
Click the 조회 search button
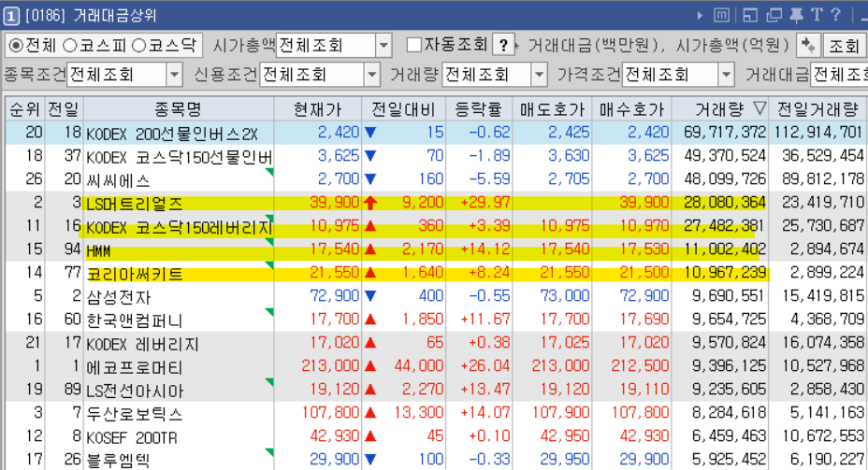point(843,46)
